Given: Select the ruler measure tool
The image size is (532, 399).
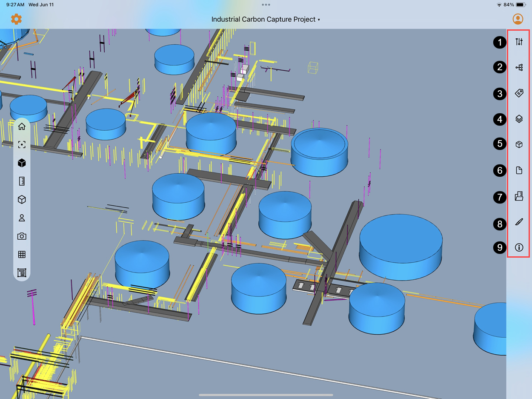Looking at the screenshot, I should [x=22, y=181].
